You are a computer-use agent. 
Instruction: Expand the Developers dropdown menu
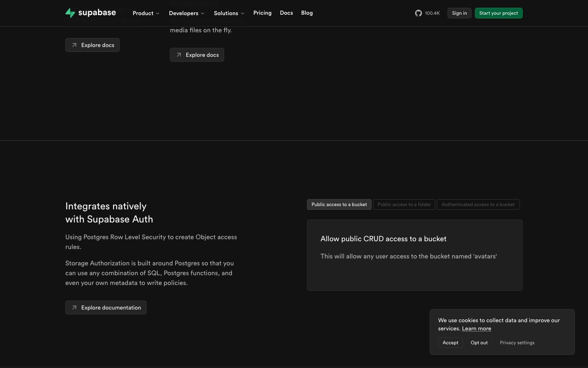click(186, 13)
